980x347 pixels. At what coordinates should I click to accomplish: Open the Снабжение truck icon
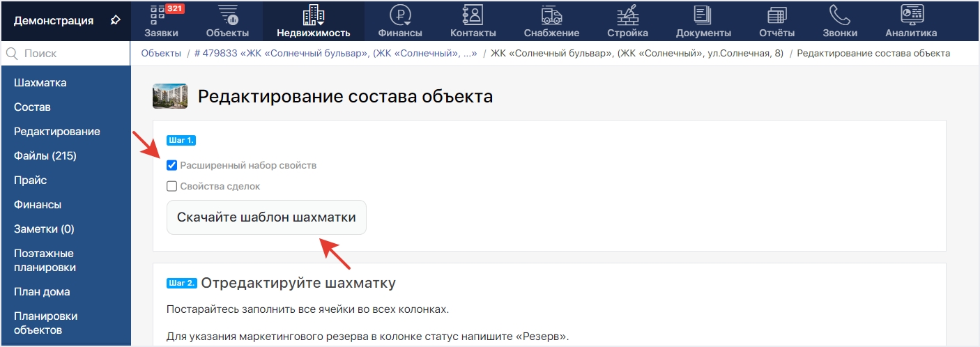551,15
